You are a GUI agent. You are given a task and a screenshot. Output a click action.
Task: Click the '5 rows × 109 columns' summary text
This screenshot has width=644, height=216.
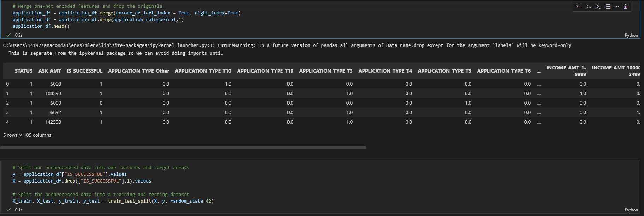[x=27, y=135]
